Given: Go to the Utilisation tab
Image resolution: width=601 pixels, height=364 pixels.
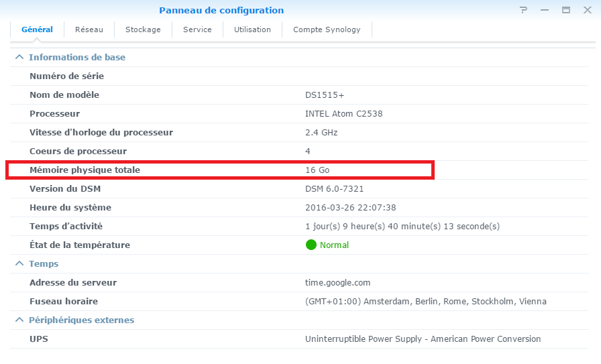Looking at the screenshot, I should tap(252, 29).
